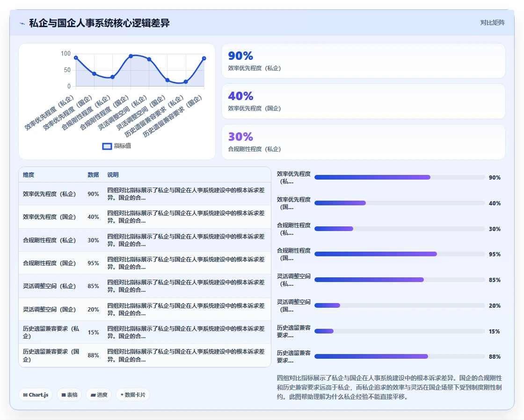Viewport: 524px width, 420px height.
Task: Click the 15% progress bar
Action: (x=400, y=332)
